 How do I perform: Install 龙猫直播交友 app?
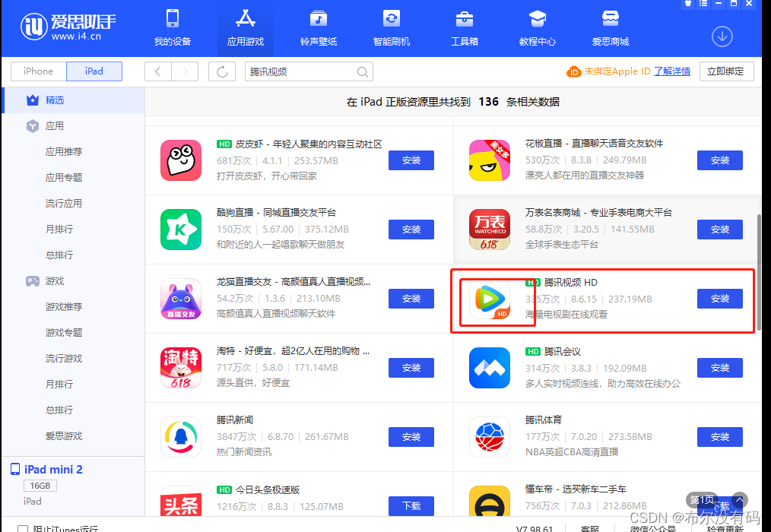pos(411,299)
